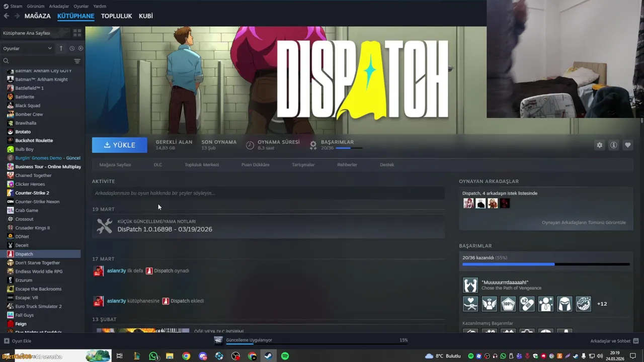The image size is (644, 362).
Task: Open the Arkadaşlar menu
Action: click(x=59, y=6)
